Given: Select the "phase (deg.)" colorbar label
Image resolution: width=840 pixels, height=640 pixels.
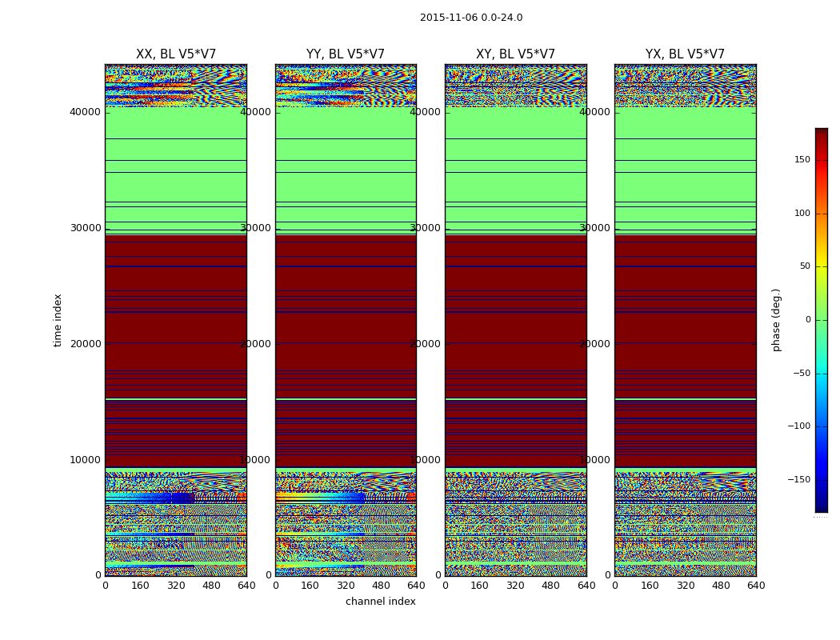Looking at the screenshot, I should point(776,320).
